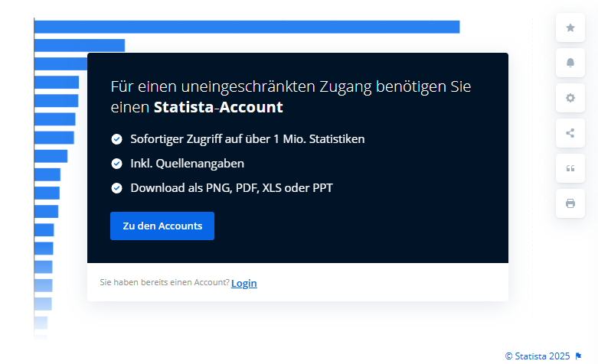Click checkmark next to Sofortiger Zugriff
The width and height of the screenshot is (598, 364).
(116, 139)
